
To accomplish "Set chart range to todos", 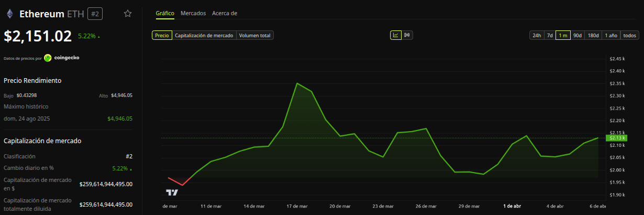I will 630,35.
